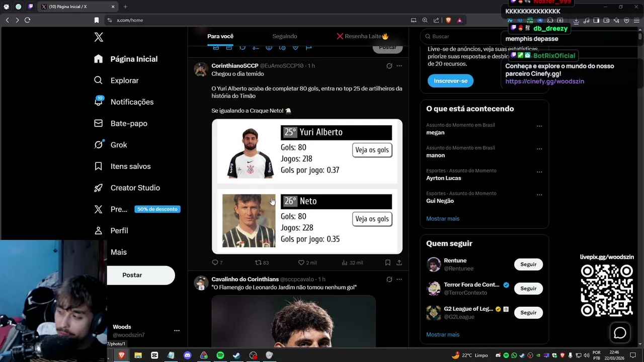The image size is (644, 362).
Task: Open Premium with 50% de desconto
Action: (137, 209)
